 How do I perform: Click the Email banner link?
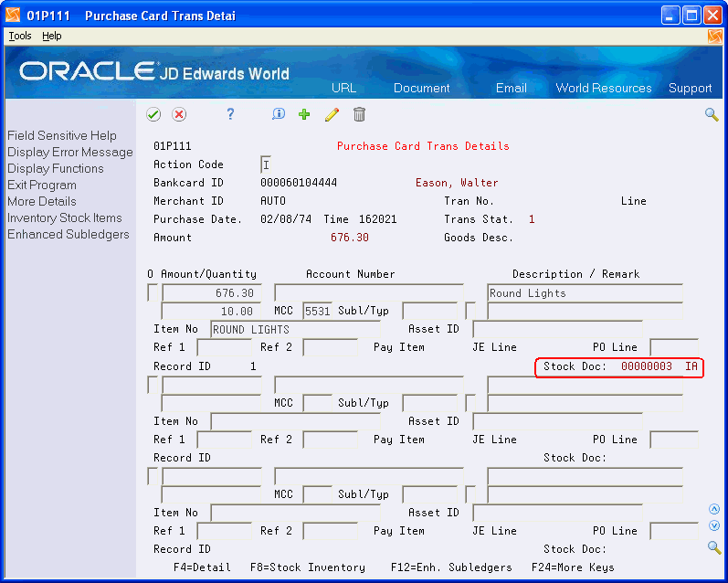(x=512, y=88)
